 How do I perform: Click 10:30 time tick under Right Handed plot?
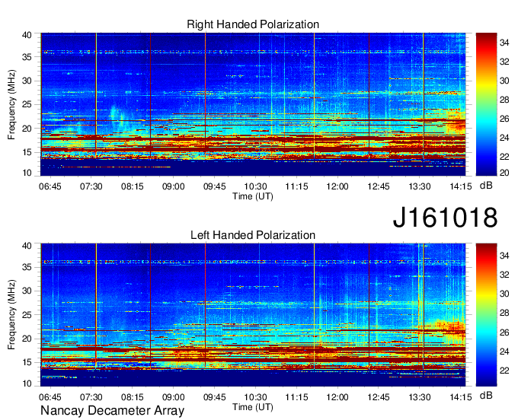coord(255,186)
